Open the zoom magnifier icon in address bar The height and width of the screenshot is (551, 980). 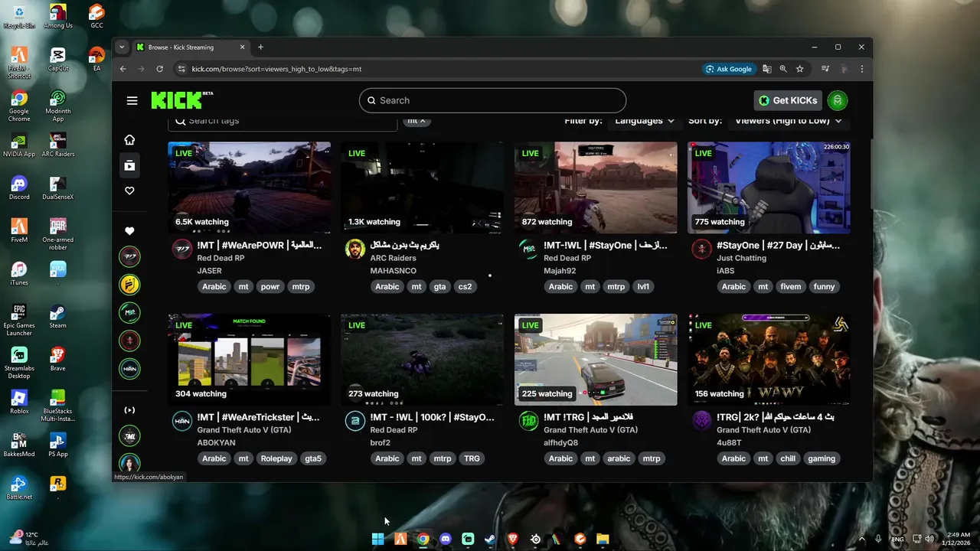(782, 69)
